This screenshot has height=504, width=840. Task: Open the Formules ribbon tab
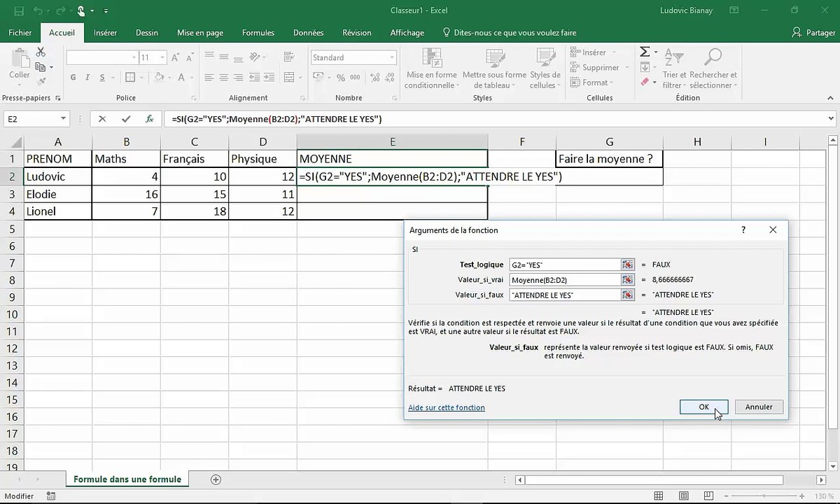pyautogui.click(x=258, y=33)
